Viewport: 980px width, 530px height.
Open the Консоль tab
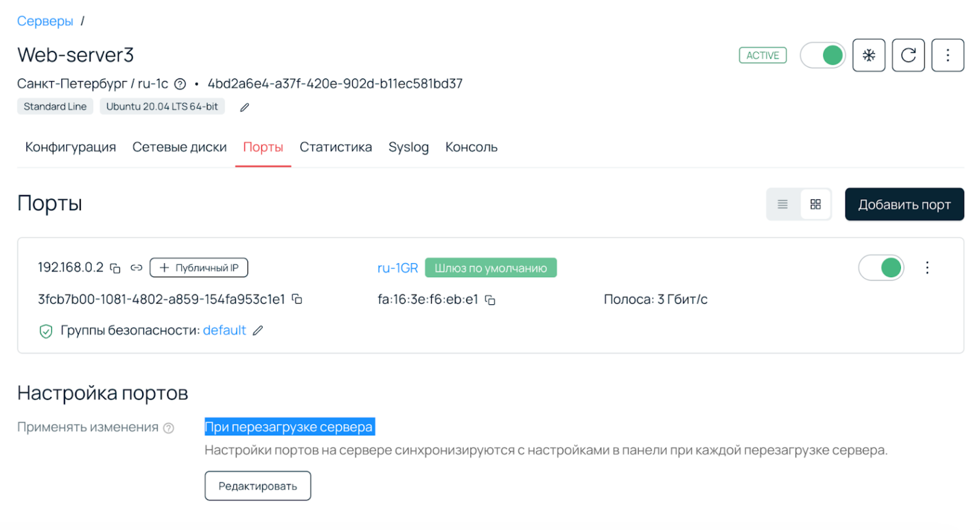(471, 147)
